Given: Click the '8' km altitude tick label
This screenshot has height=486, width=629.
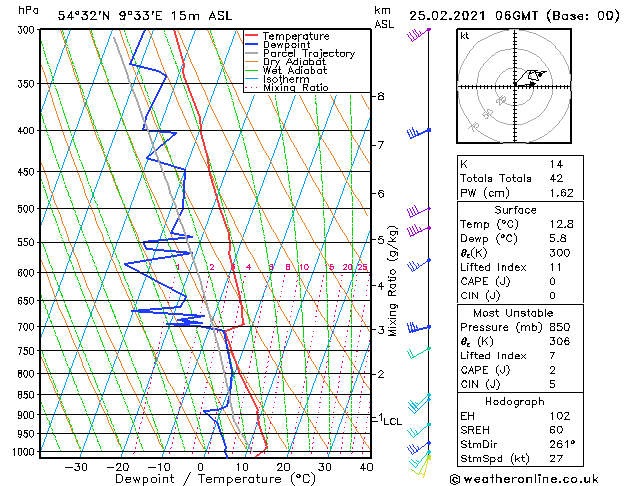Looking at the screenshot, I should (381, 96).
